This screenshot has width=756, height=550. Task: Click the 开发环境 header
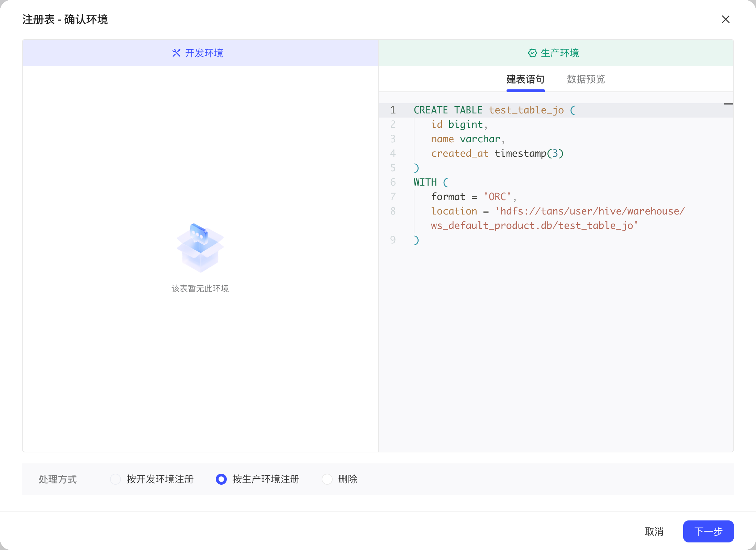pyautogui.click(x=200, y=53)
